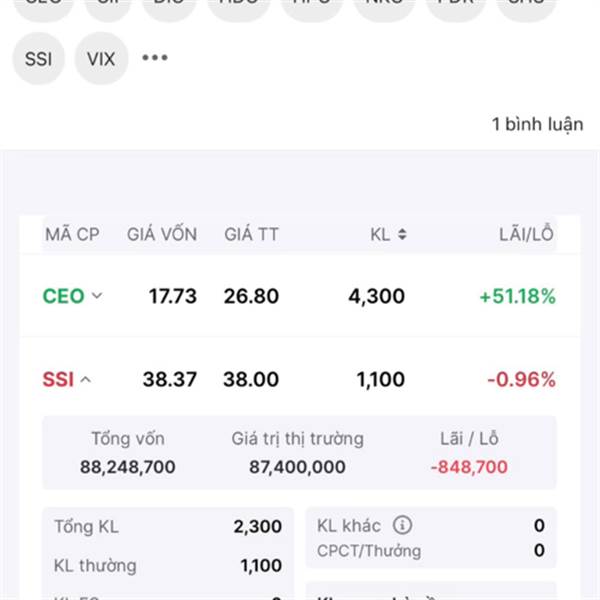Tap the Tổng vốn 88,248,700 value
Viewport: 600px width, 600px height.
(128, 467)
